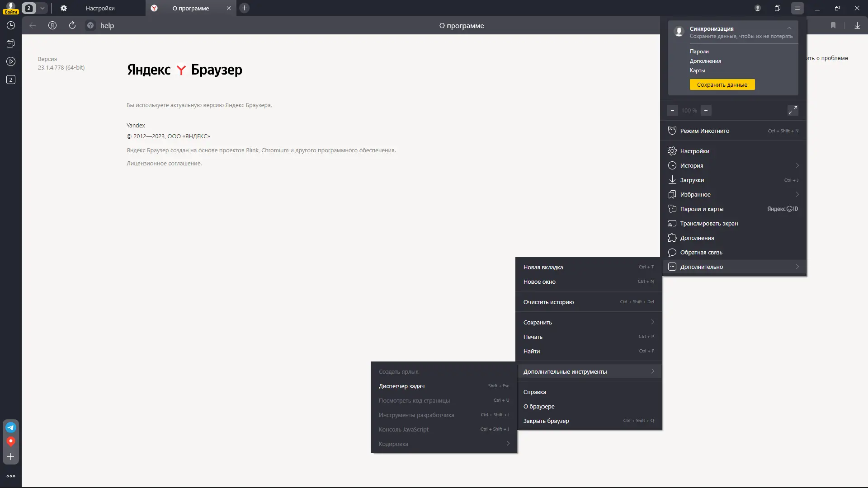The height and width of the screenshot is (488, 868).
Task: Click the Yandex Maps pin icon
Action: (11, 441)
